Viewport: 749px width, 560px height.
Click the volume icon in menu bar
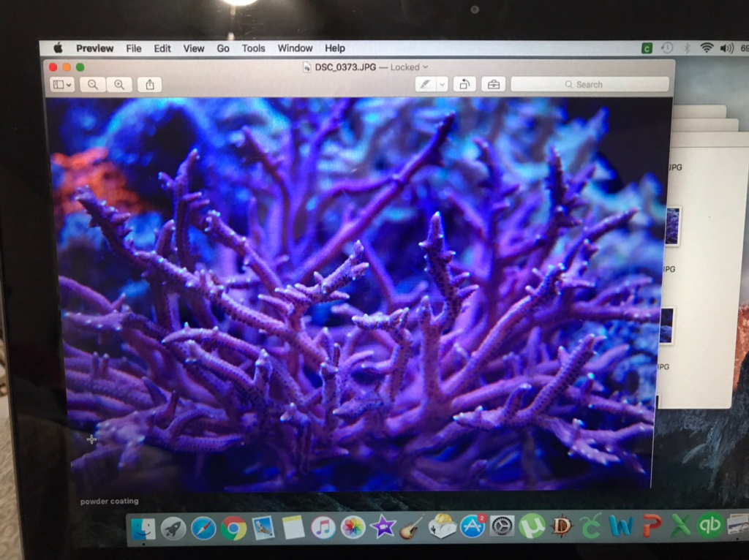pyautogui.click(x=726, y=48)
